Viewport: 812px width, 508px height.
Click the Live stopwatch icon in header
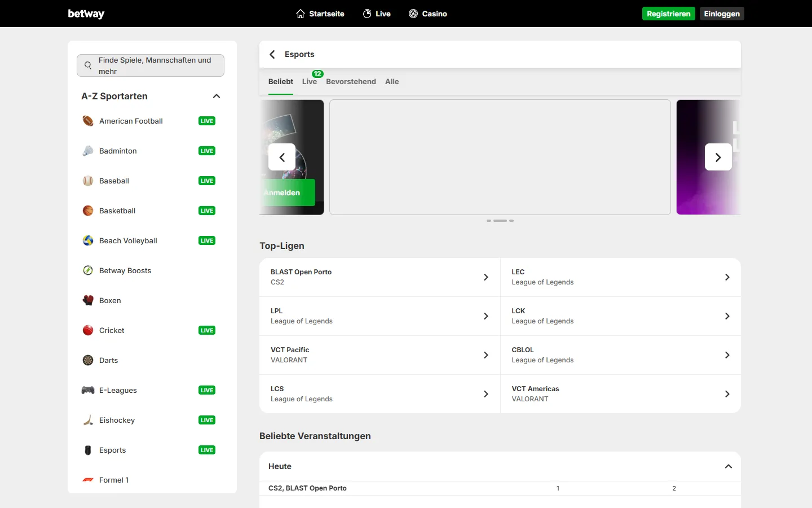367,14
